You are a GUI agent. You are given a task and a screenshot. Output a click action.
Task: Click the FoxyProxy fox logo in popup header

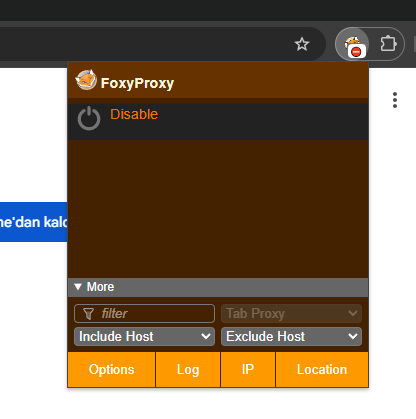pyautogui.click(x=86, y=80)
